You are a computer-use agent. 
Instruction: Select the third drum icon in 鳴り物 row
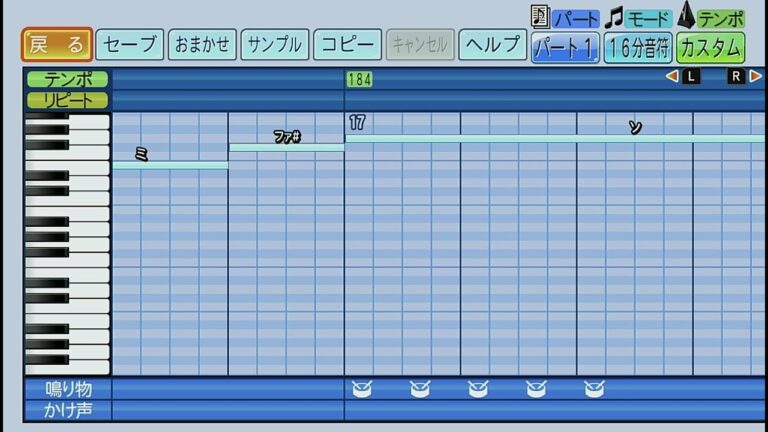(478, 388)
